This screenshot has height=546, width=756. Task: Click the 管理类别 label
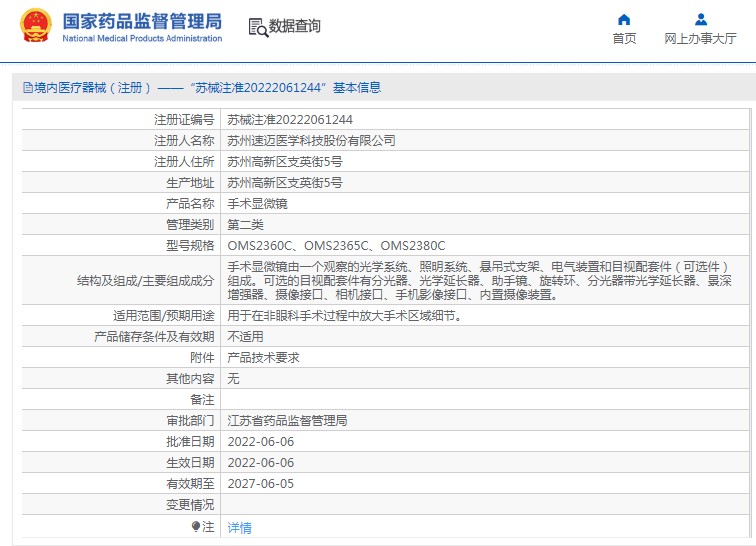point(190,225)
